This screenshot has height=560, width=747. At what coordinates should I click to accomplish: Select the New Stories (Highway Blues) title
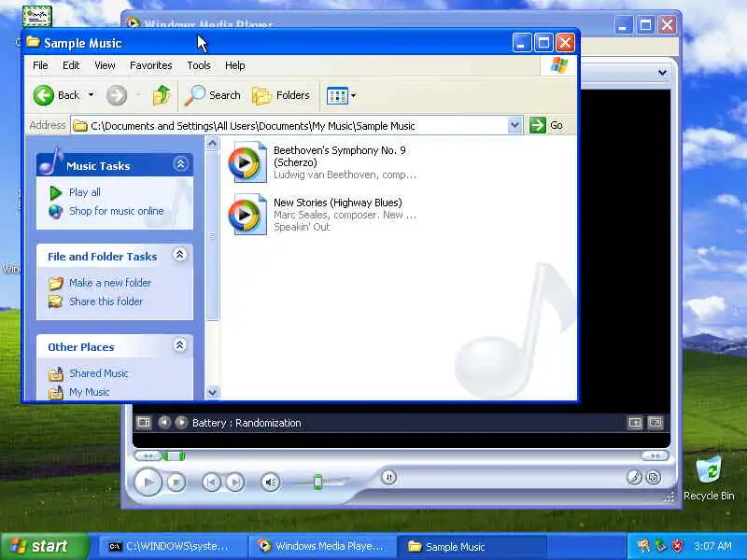(338, 203)
